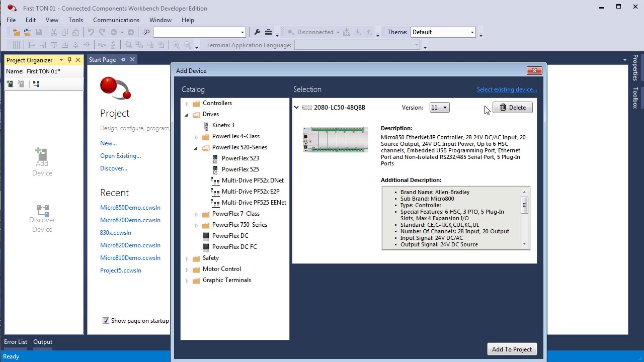This screenshot has width=644, height=362.
Task: Open the Edit menu
Action: (x=31, y=20)
